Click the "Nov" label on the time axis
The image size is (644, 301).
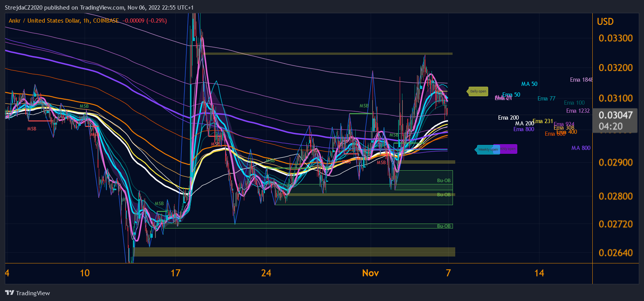[371, 273]
